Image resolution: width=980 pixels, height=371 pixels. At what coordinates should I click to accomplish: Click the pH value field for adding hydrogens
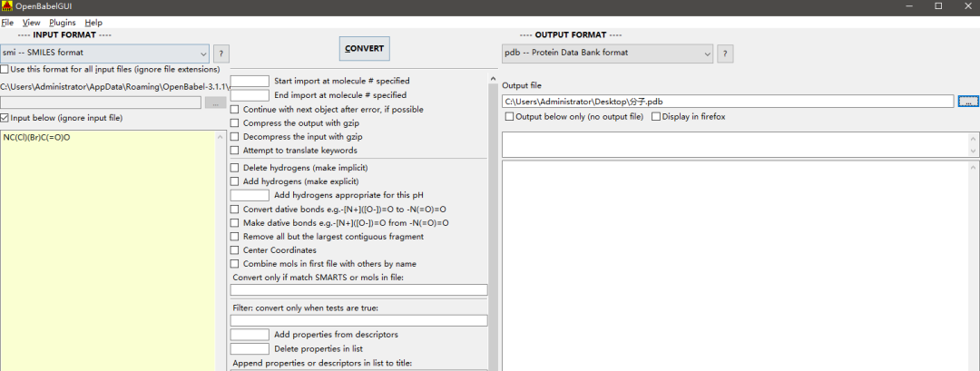point(250,196)
